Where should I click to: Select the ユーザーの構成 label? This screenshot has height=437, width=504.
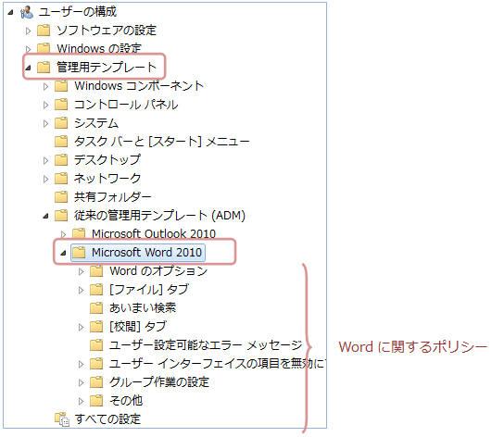pos(78,12)
